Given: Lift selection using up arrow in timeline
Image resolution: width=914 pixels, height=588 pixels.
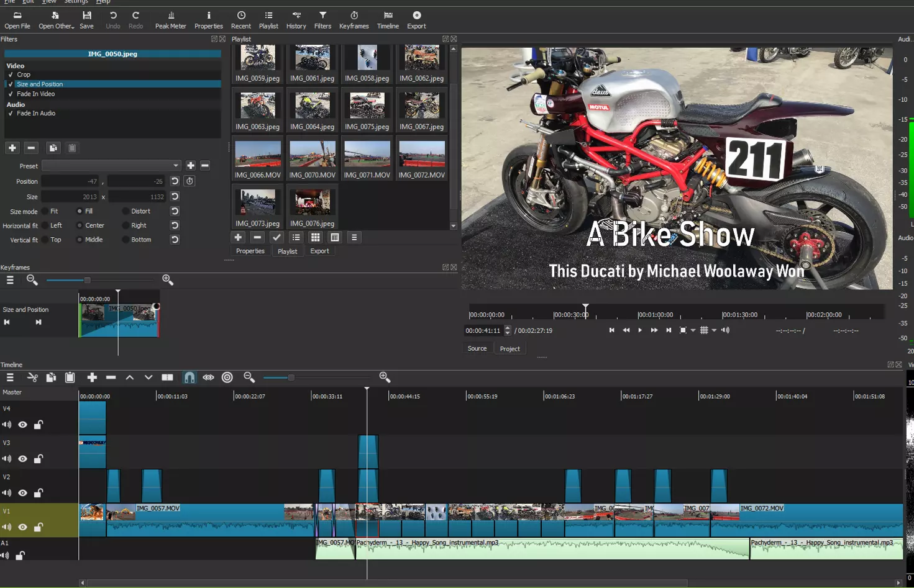Looking at the screenshot, I should coord(130,378).
